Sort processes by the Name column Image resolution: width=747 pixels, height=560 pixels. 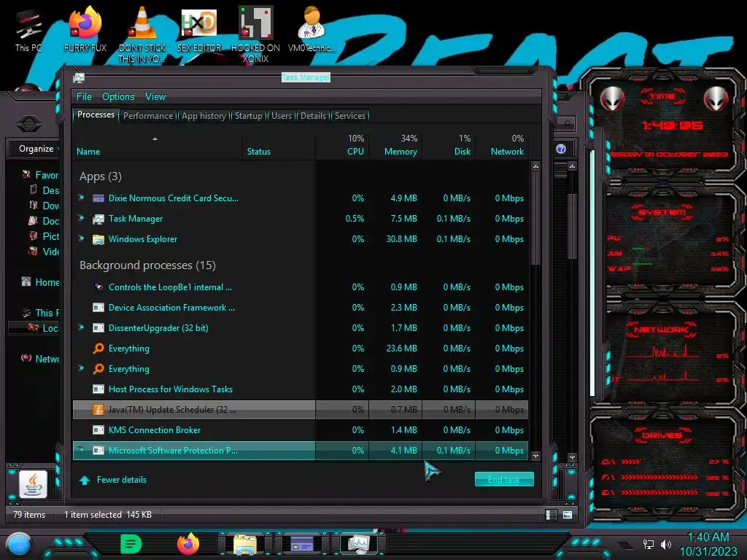158,146
